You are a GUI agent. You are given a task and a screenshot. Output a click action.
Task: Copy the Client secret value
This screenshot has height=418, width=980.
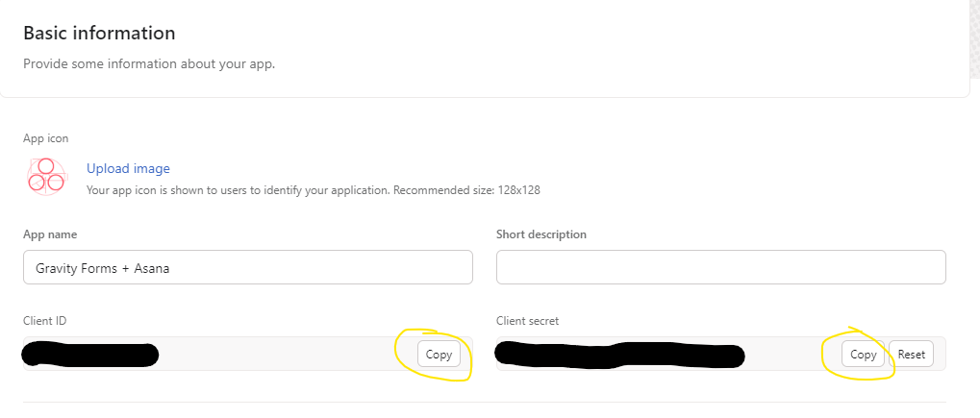point(863,355)
